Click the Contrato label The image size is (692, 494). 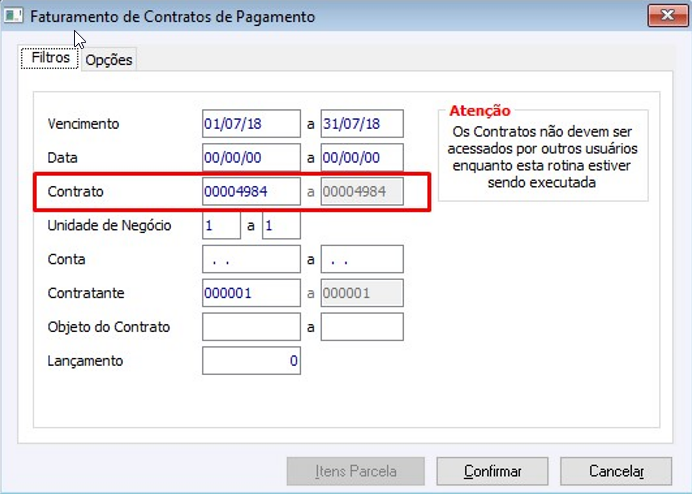coord(75,192)
